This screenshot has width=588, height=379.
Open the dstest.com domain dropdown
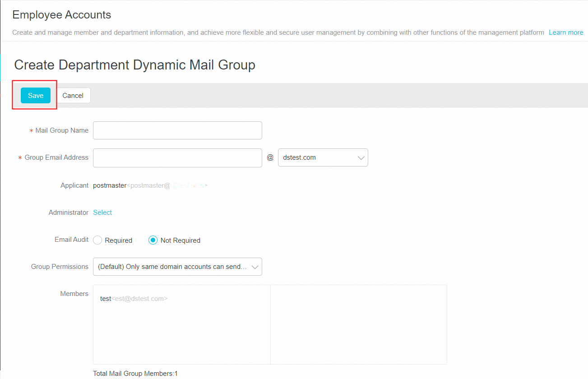click(323, 157)
